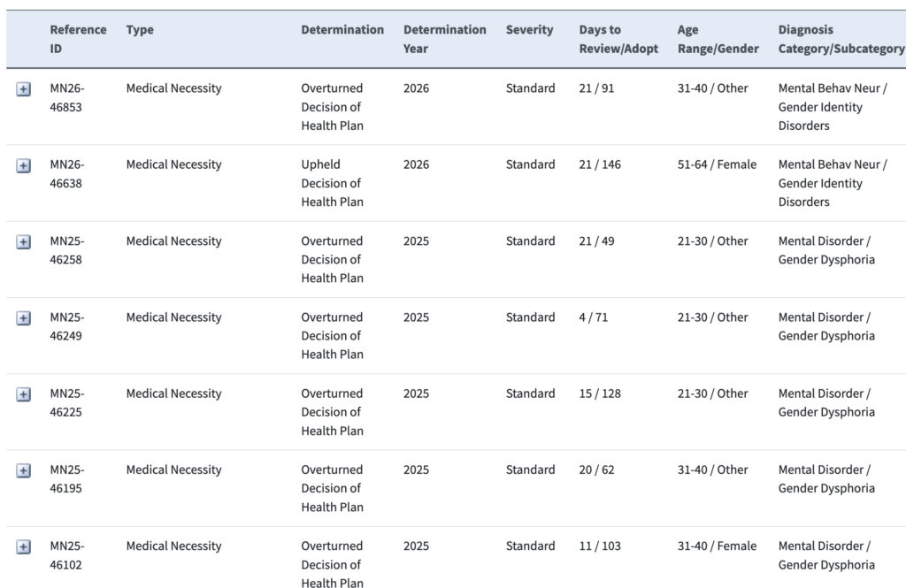The width and height of the screenshot is (906, 588).
Task: Click plus icon beside MN25-46195
Action: 23,470
